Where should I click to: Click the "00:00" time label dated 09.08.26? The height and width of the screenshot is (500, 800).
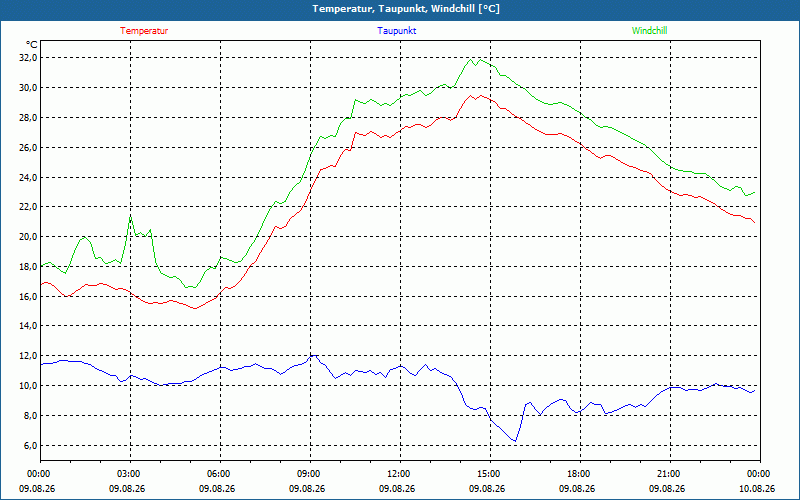41,473
